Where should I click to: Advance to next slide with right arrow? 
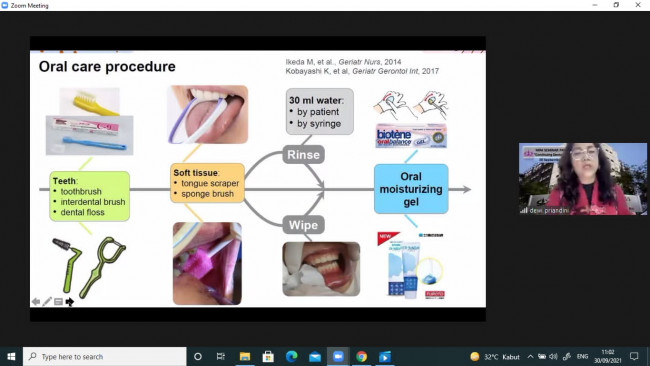point(70,302)
